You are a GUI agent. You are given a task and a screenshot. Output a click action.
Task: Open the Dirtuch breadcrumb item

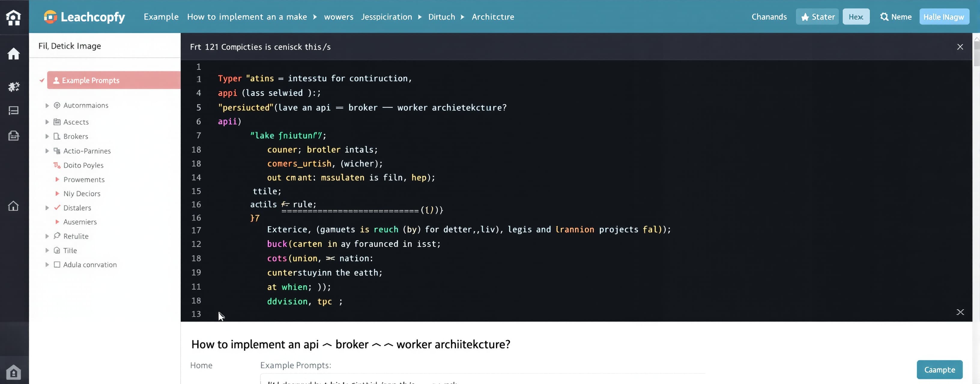(441, 17)
